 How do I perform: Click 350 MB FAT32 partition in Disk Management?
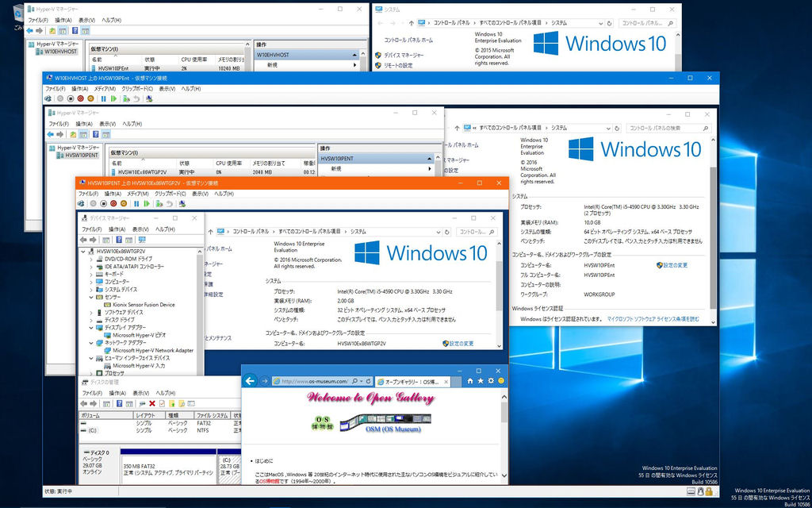tap(168, 469)
